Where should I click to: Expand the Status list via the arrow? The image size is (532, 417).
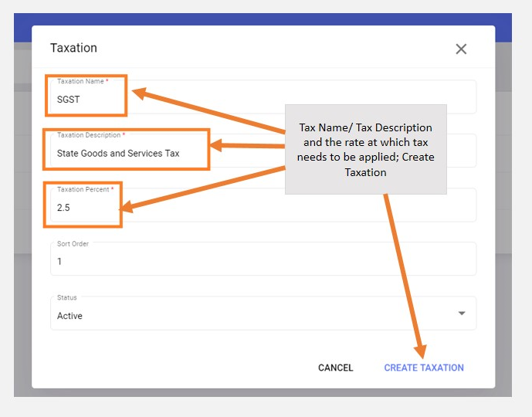click(462, 314)
